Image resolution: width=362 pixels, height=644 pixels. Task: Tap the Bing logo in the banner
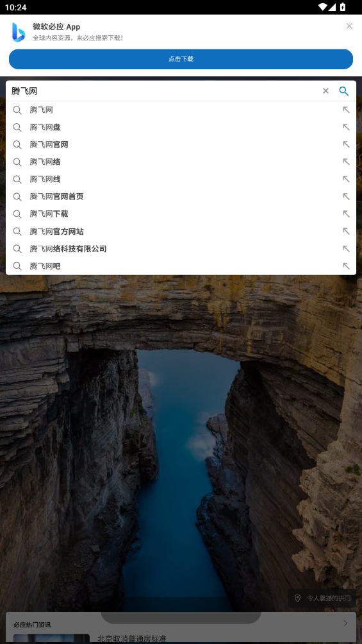click(19, 32)
